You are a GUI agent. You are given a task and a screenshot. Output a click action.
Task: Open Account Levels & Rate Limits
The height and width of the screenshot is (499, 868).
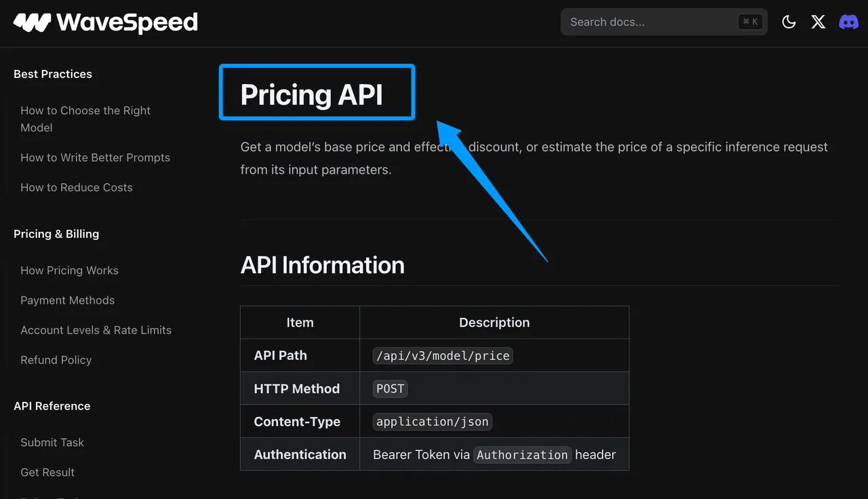tap(96, 330)
